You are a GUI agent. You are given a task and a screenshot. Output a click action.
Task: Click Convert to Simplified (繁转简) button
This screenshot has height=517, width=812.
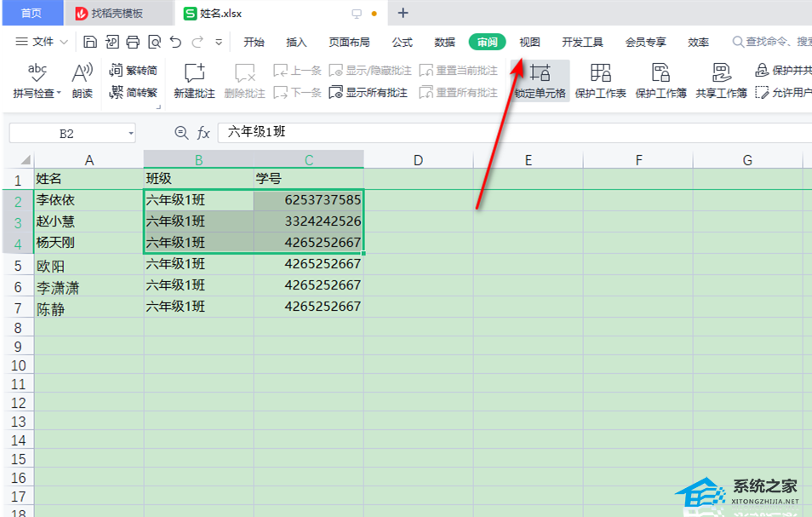(134, 71)
